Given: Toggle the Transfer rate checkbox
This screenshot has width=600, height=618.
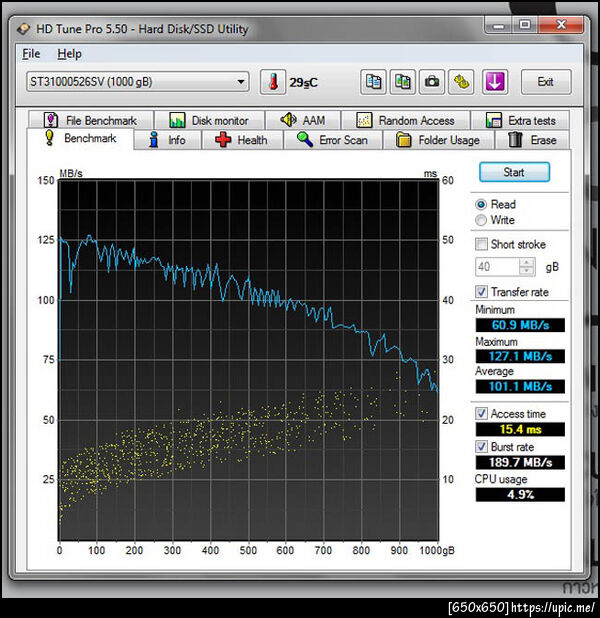Looking at the screenshot, I should click(x=481, y=292).
